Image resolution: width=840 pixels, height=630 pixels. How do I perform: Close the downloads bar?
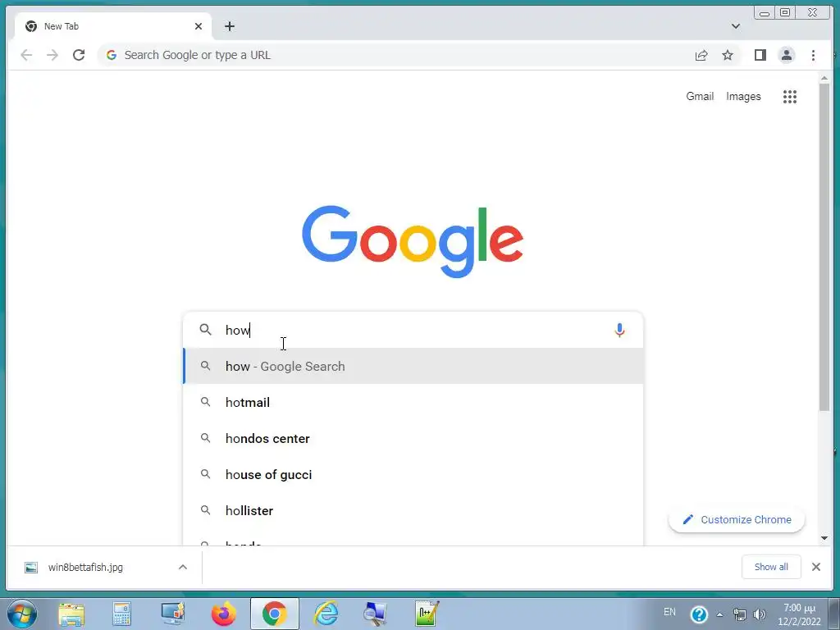coord(816,567)
